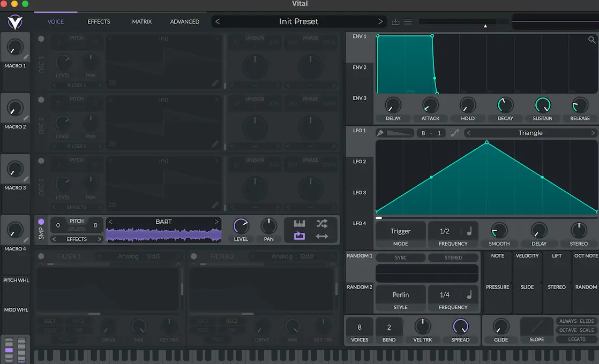This screenshot has height=364, width=599.
Task: Click the unison SPREAD knob
Action: tap(460, 327)
